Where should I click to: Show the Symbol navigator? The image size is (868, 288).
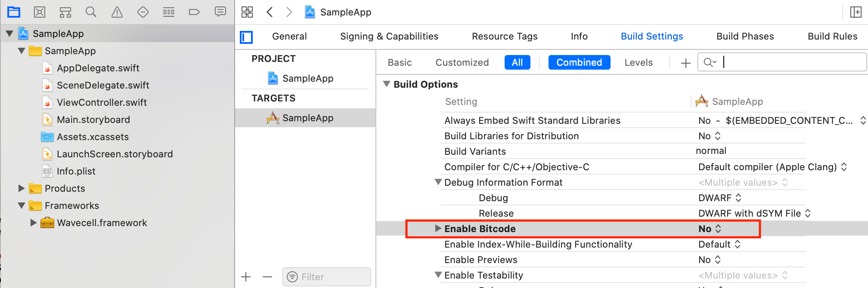[x=65, y=12]
